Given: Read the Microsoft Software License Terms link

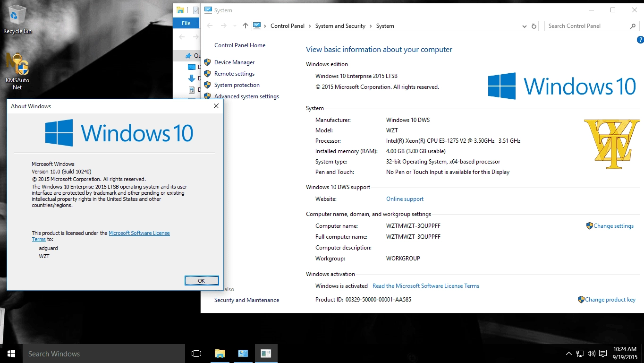Looking at the screenshot, I should click(426, 286).
